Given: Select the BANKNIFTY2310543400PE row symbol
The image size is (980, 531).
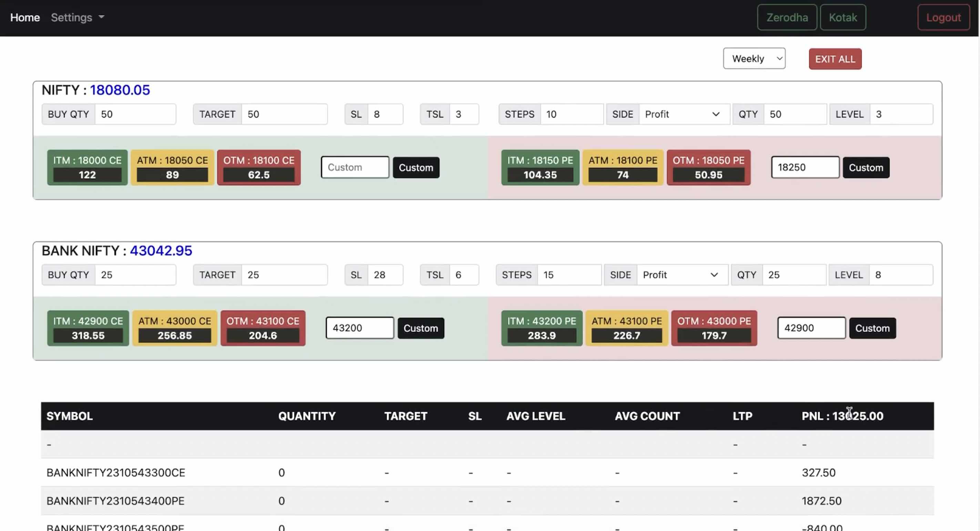Looking at the screenshot, I should click(x=115, y=501).
